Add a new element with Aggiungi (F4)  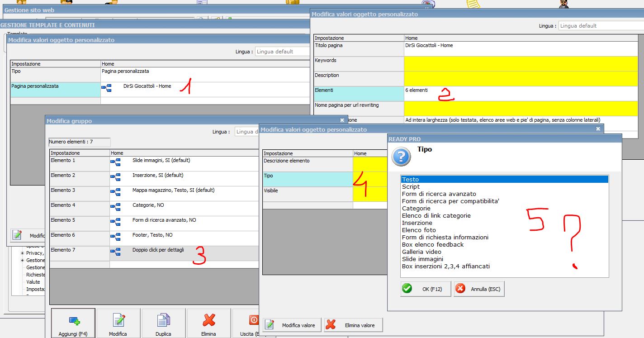coord(73,324)
